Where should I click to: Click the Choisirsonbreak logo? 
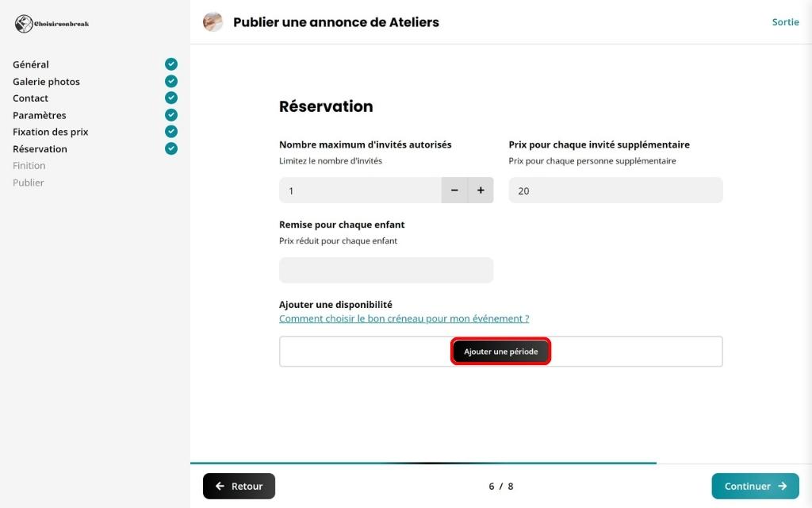(x=52, y=24)
